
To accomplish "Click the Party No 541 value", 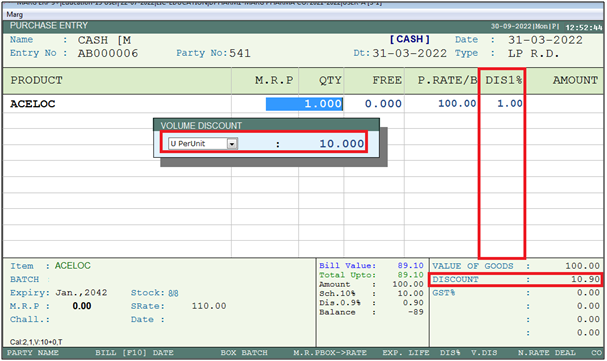I will coord(240,53).
